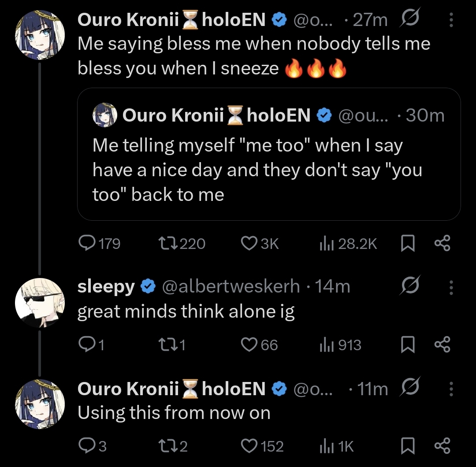Open more options on sleepy's reply
This screenshot has height=467, width=476.
coord(451,287)
